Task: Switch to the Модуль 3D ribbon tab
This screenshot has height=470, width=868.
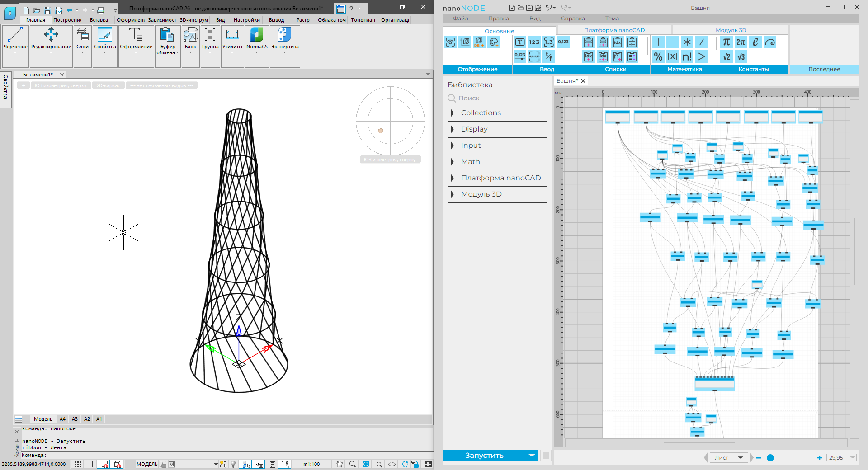Action: (731, 30)
